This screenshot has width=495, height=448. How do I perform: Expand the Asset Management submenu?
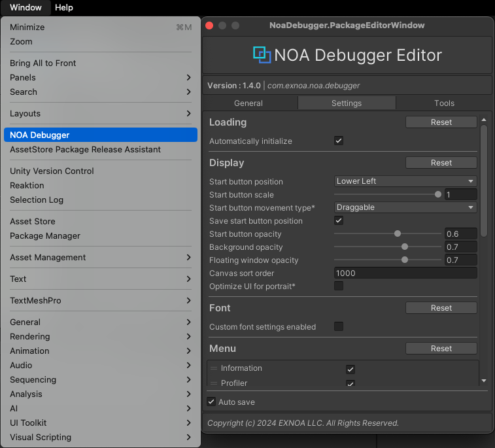click(x=101, y=257)
